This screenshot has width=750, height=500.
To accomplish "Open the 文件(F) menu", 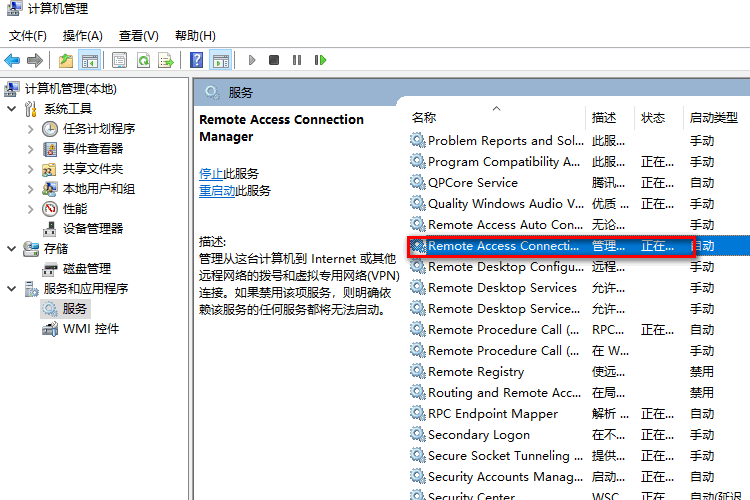I will tap(28, 36).
